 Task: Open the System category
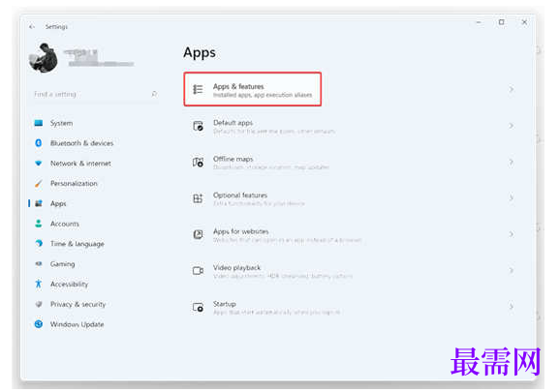pos(62,123)
